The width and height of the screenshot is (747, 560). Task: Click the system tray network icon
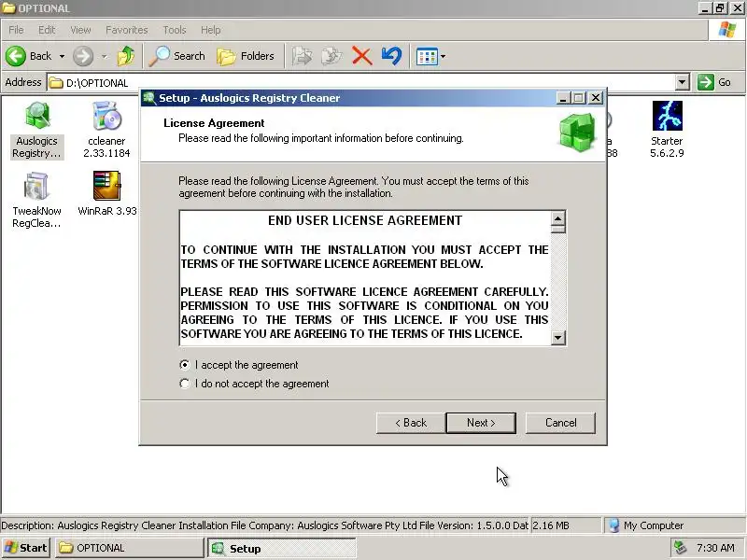click(x=680, y=548)
